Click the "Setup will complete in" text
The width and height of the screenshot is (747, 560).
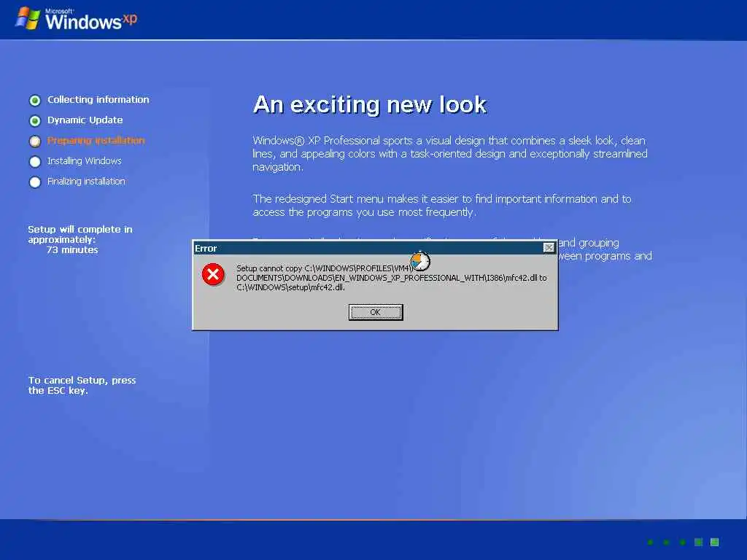[x=80, y=230]
